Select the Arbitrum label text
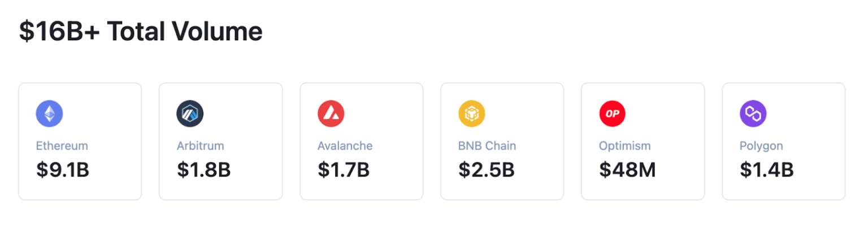 click(x=201, y=146)
